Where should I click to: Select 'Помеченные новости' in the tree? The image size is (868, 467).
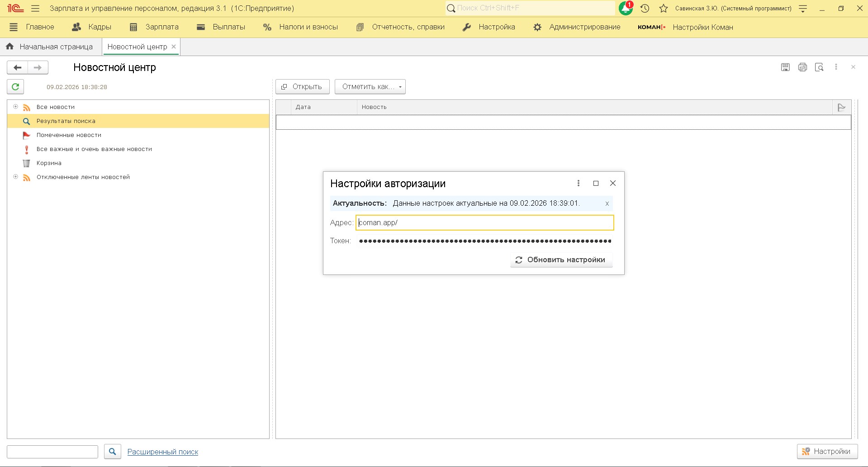coord(69,135)
